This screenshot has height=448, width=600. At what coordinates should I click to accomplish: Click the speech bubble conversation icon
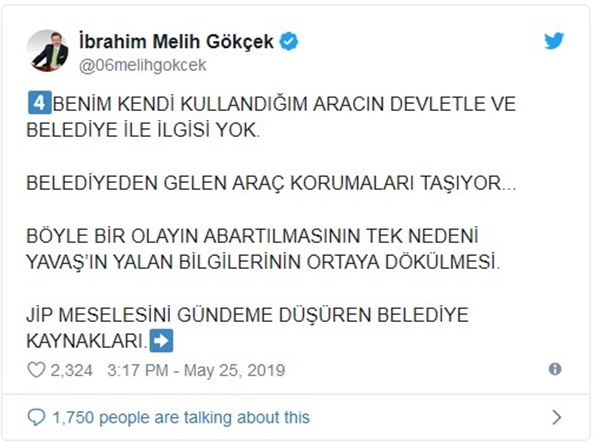37,417
